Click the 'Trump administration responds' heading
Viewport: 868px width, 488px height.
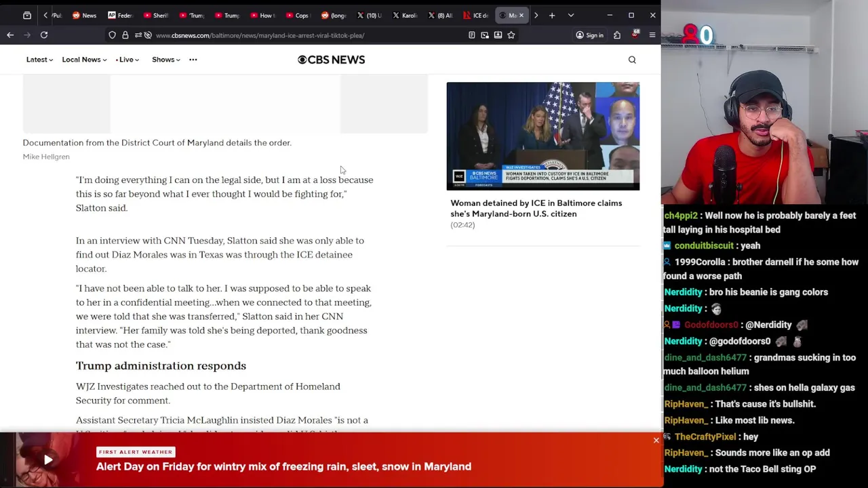coord(161,366)
